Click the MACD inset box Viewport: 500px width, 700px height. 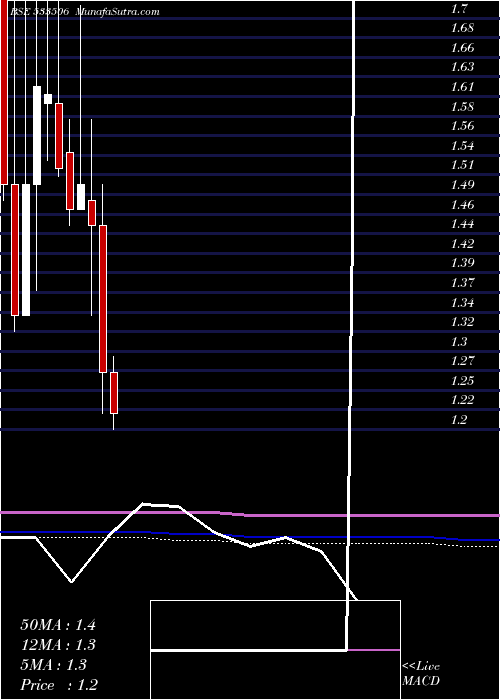pos(275,650)
